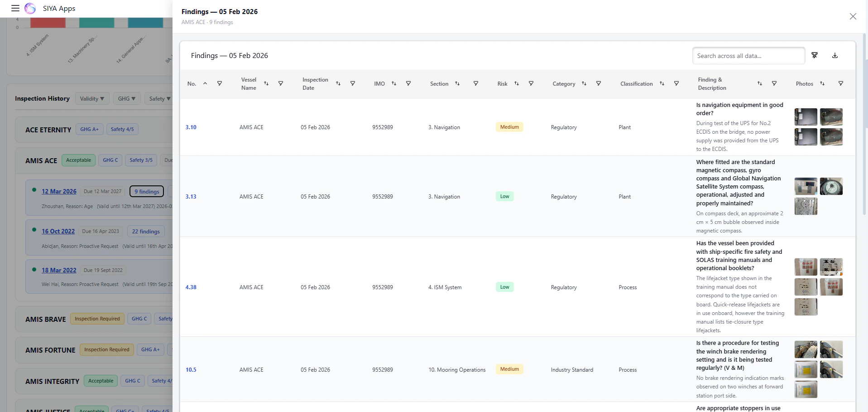This screenshot has height=412, width=868.
Task: Sort by Section column arrows
Action: pos(457,83)
